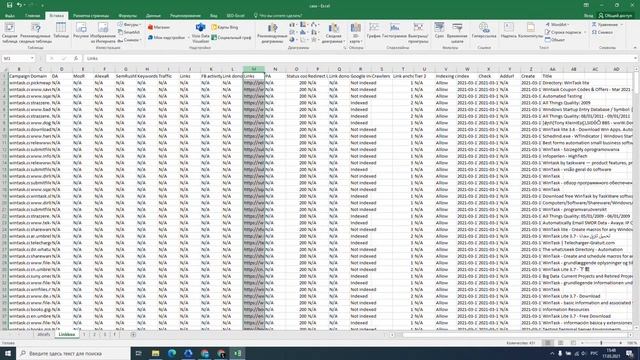
Task: Click the Sign in (Вход) link
Action: [x=588, y=16]
